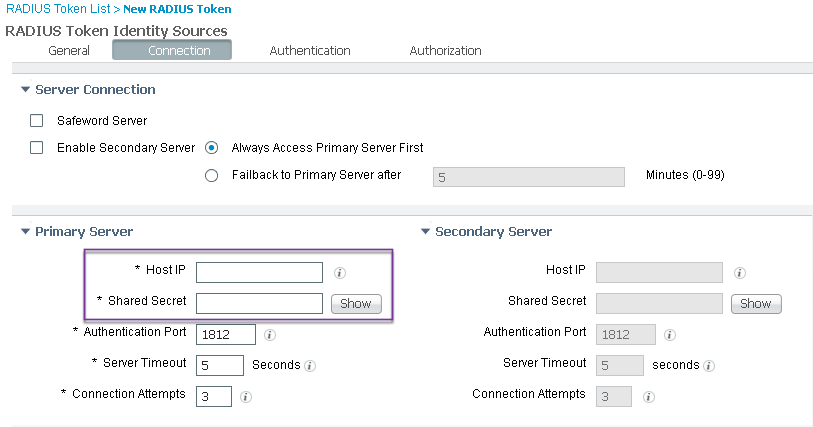Image resolution: width=813 pixels, height=427 pixels.
Task: Click info icon beside primary Authentication Port
Action: [270, 335]
